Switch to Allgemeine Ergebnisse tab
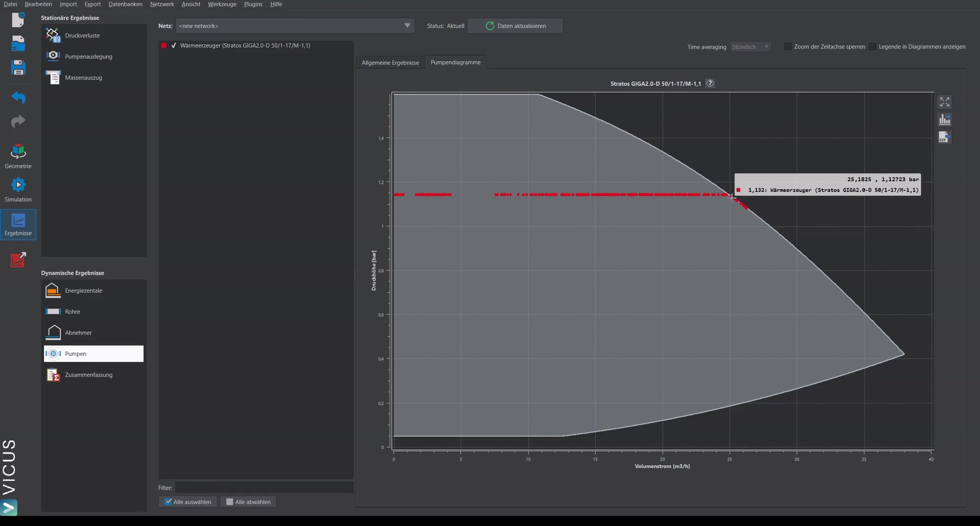Image resolution: width=980 pixels, height=526 pixels. [390, 62]
